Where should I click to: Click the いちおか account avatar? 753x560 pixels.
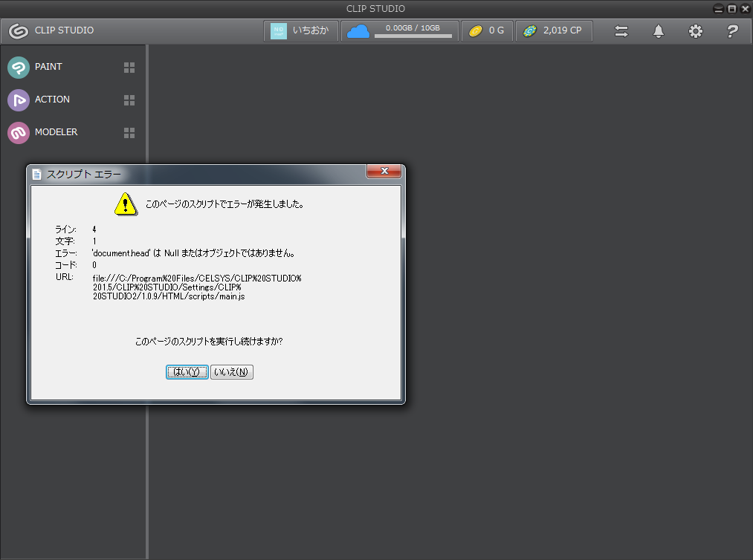(279, 30)
